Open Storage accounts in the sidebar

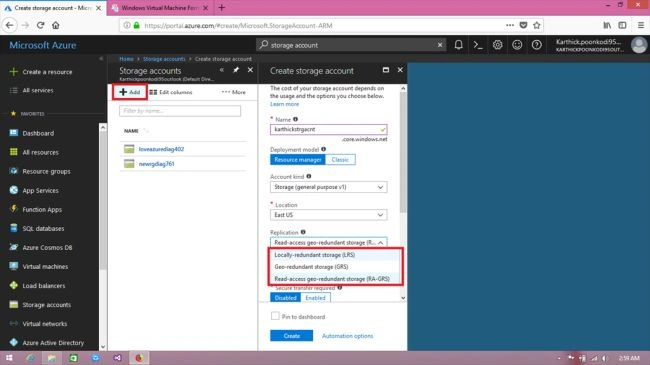click(46, 305)
